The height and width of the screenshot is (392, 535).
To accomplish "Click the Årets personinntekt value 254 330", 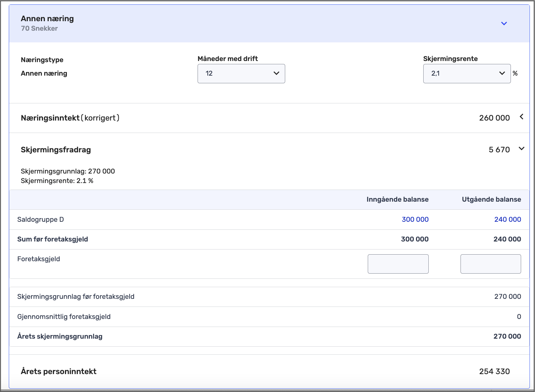I will click(494, 372).
